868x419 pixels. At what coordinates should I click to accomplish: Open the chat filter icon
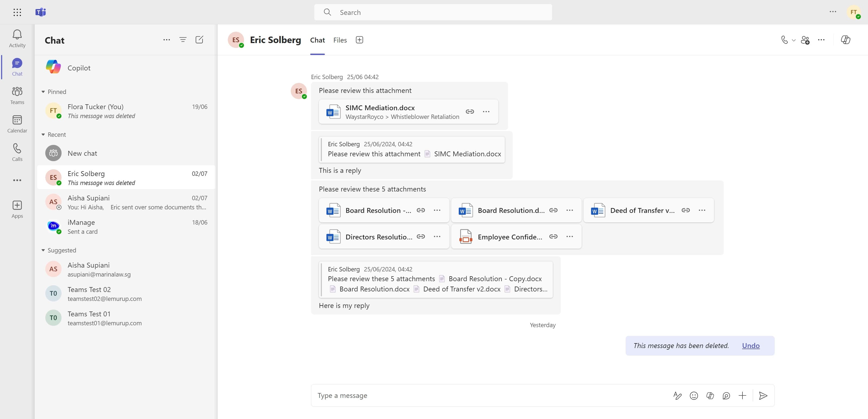pos(183,40)
